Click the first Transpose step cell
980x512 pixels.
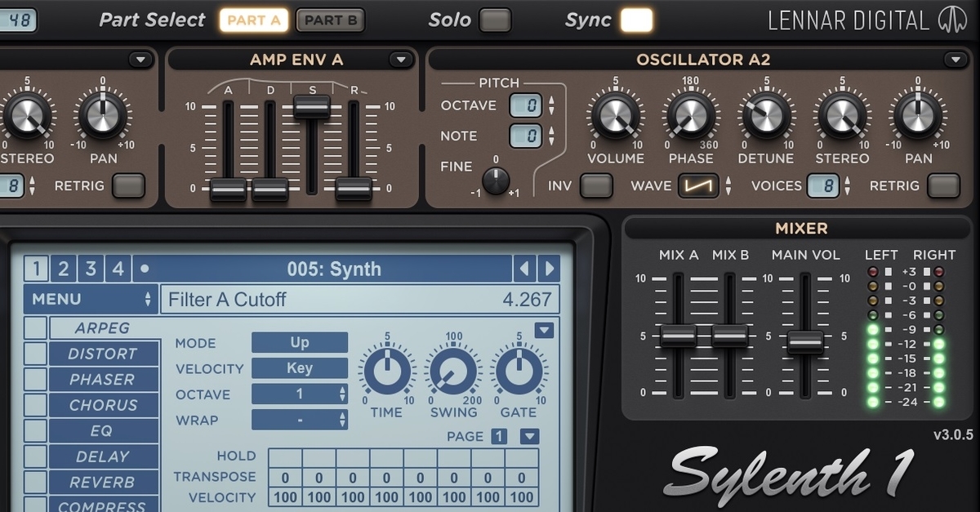click(x=285, y=477)
